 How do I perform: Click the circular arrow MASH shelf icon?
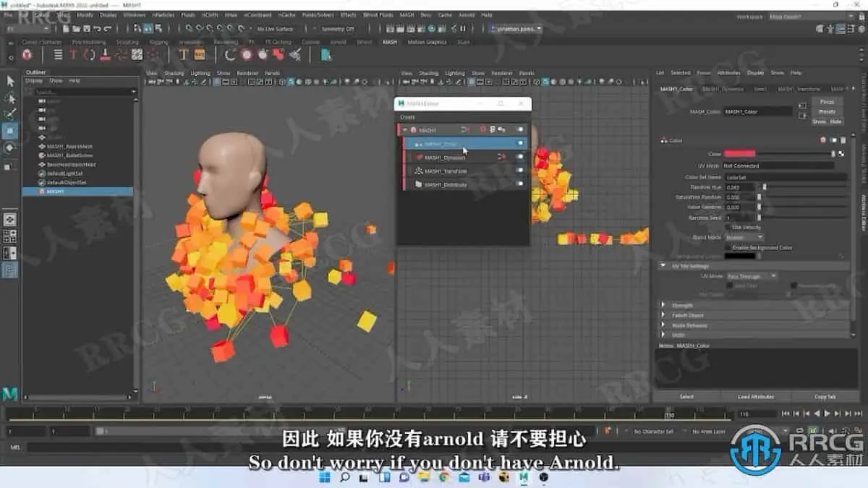coord(231,55)
